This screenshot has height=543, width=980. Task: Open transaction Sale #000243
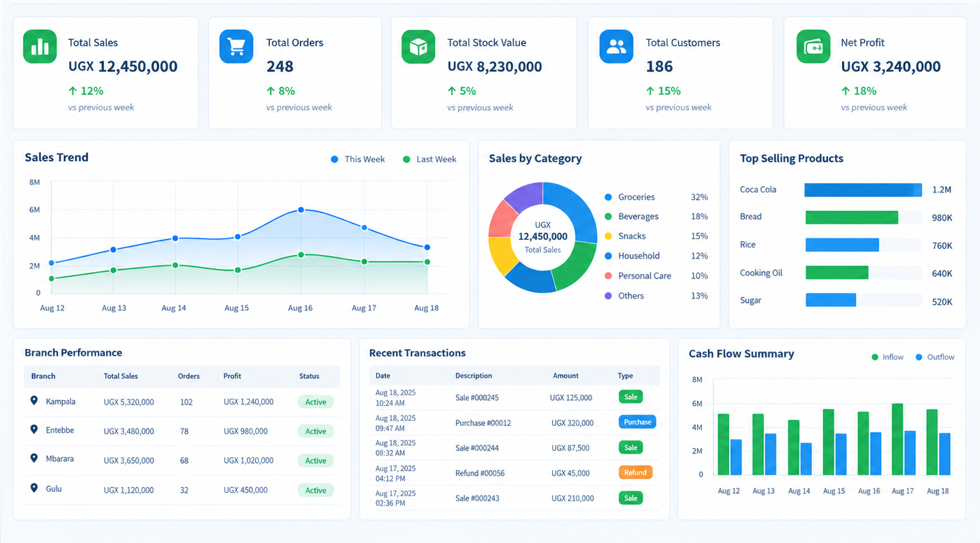coord(477,498)
